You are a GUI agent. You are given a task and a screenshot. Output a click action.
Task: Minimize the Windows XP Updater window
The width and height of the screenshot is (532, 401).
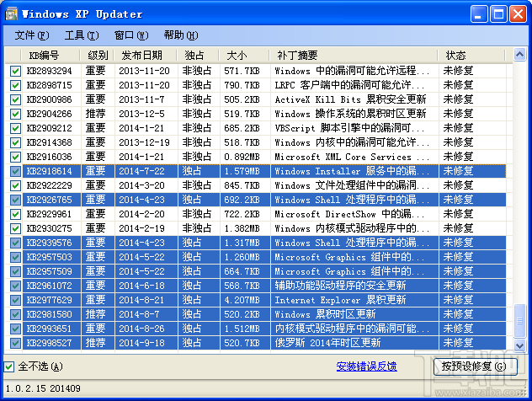(x=479, y=14)
